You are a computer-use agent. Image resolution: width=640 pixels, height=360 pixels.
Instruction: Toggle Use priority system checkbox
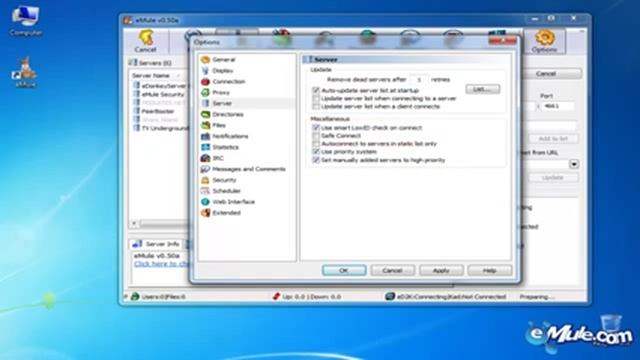(316, 152)
